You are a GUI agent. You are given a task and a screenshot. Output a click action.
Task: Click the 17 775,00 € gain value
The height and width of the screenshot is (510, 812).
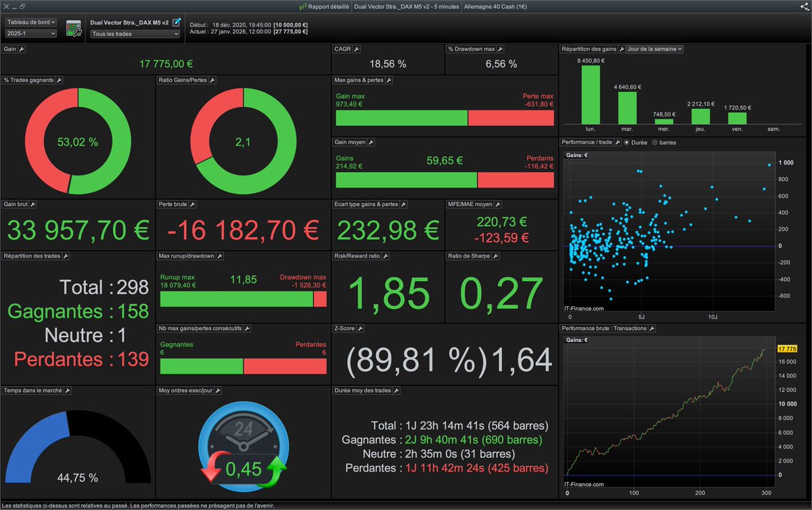click(x=166, y=64)
